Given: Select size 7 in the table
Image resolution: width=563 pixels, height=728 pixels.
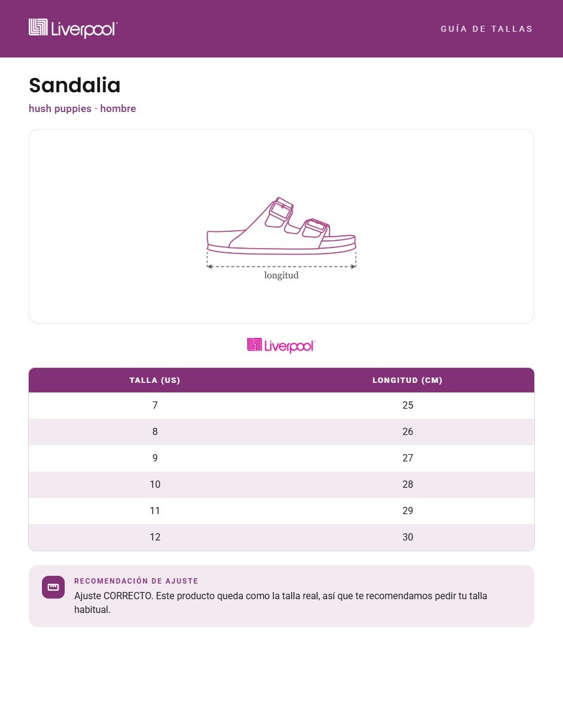Looking at the screenshot, I should pos(155,406).
